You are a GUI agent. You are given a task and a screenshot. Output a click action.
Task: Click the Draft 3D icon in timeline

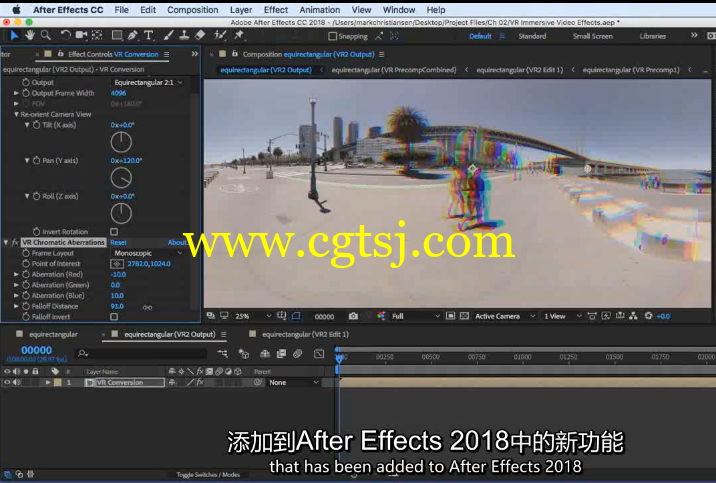(244, 353)
